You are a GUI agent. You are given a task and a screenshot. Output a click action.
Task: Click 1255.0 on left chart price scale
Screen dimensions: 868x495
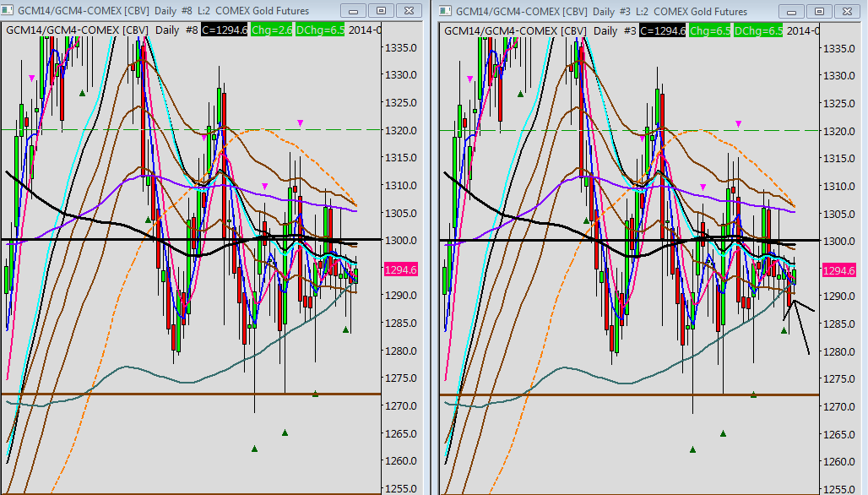(401, 488)
